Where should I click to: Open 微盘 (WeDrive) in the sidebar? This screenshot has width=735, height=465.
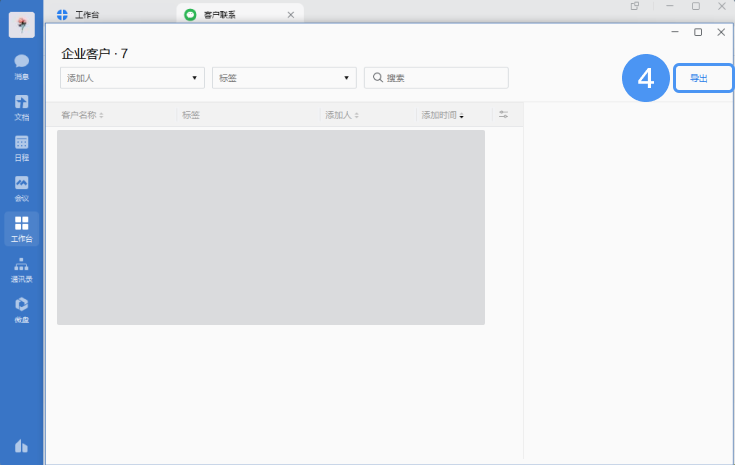click(21, 308)
